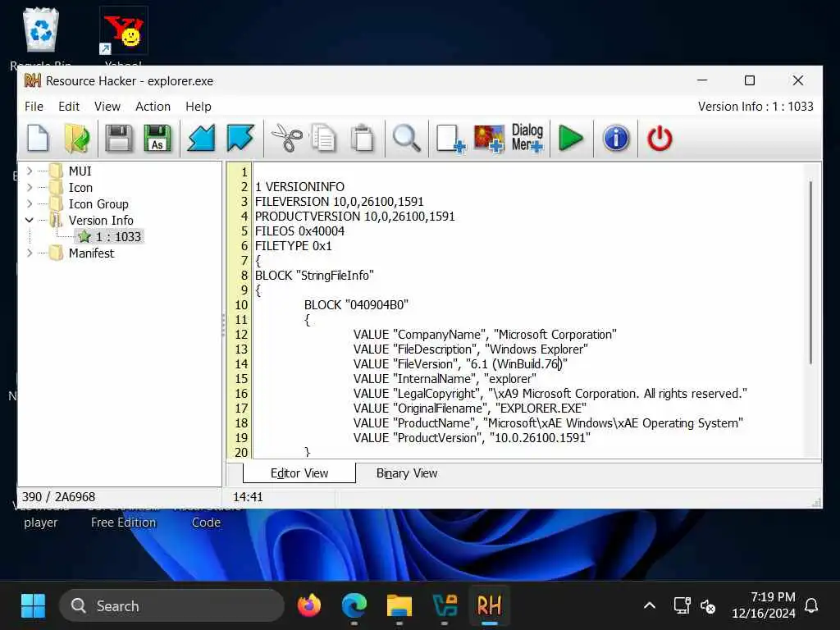The height and width of the screenshot is (630, 840).
Task: Click the Save As floppy icon
Action: 157,138
